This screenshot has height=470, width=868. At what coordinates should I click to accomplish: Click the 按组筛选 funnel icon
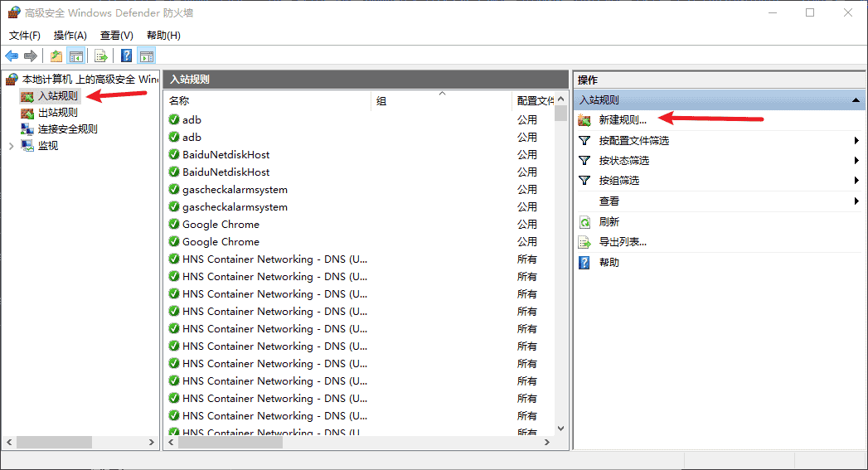tap(584, 181)
